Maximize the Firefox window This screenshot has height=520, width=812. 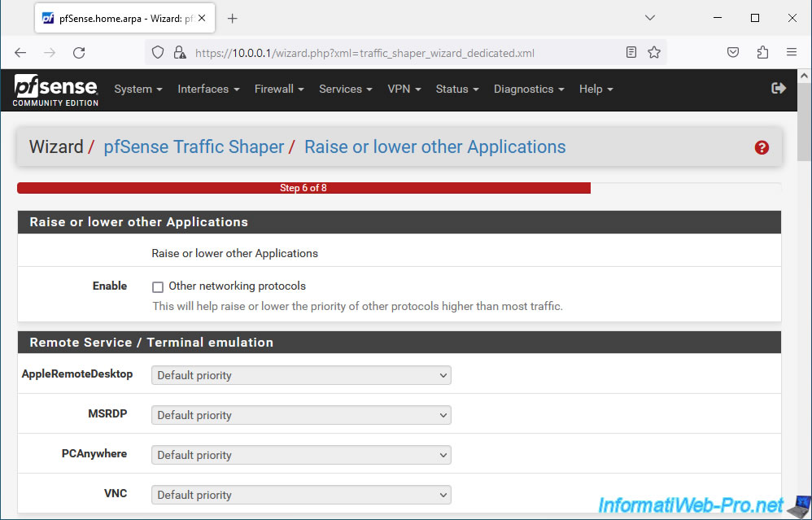755,18
